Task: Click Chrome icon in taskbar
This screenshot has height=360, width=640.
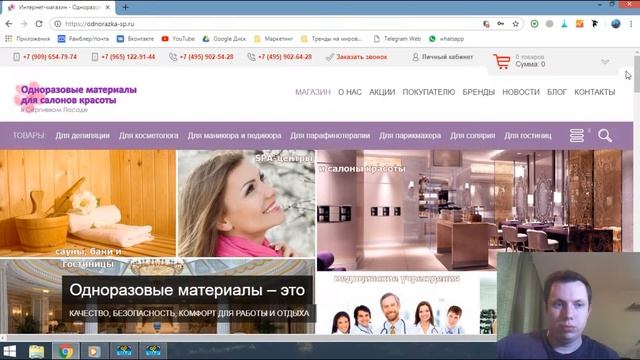Action: 66,351
